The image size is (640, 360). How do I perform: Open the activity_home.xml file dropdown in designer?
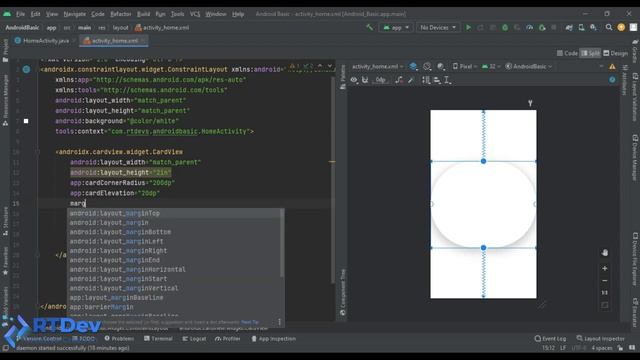tap(378, 66)
